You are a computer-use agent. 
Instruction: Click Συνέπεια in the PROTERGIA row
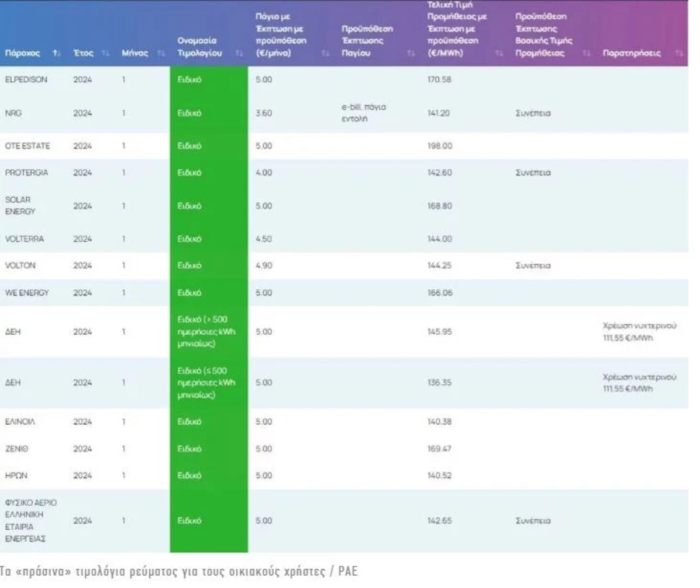coord(534,173)
